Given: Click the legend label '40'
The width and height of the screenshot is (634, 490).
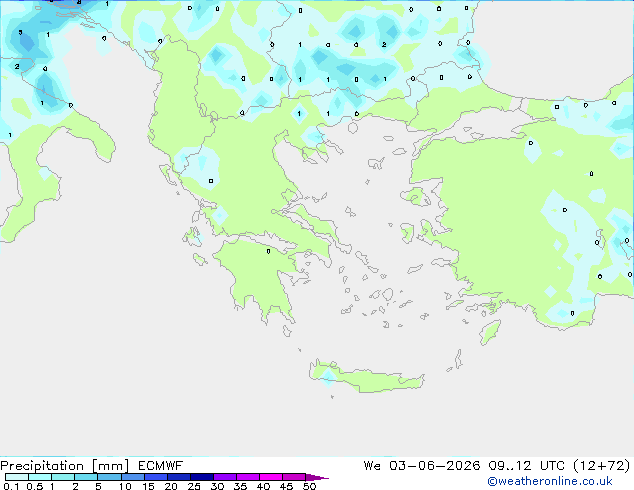Looking at the screenshot, I should [x=263, y=486].
